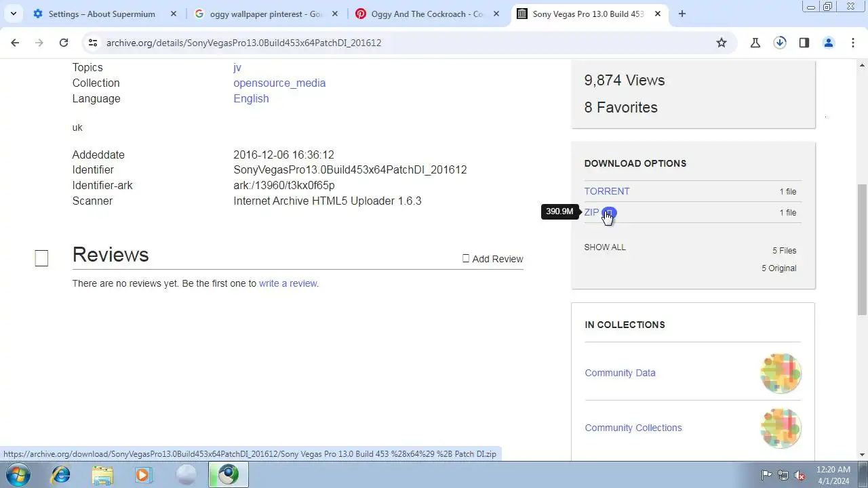Open the muted volume tray icon
Image resolution: width=868 pixels, height=488 pixels.
click(x=800, y=475)
